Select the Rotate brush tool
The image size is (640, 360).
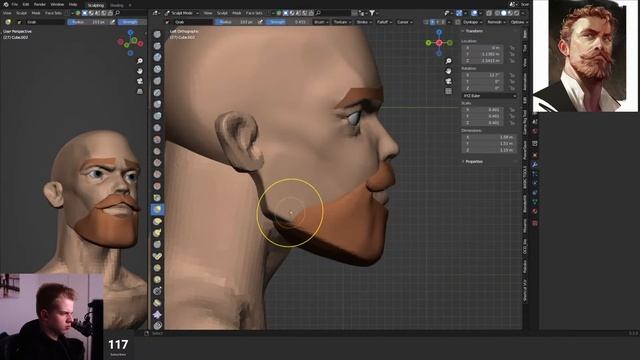157,280
